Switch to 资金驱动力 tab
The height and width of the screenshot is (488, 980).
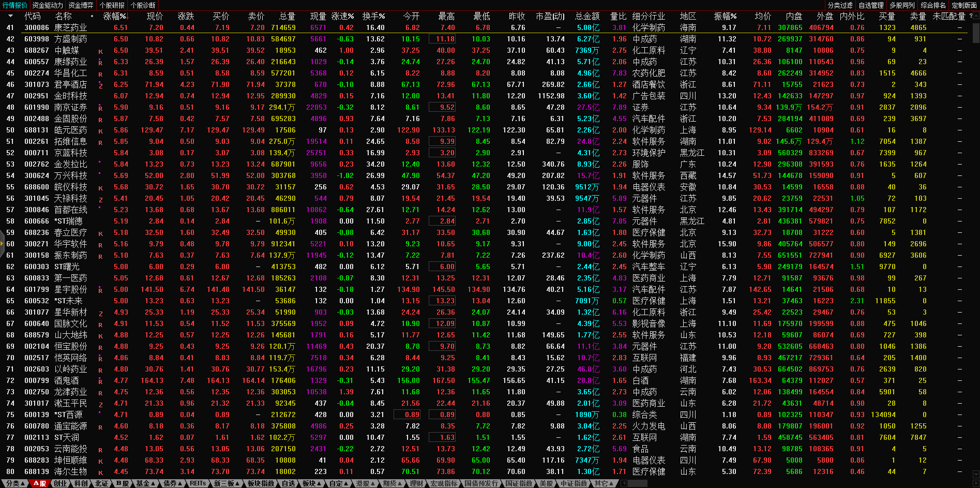tap(48, 5)
